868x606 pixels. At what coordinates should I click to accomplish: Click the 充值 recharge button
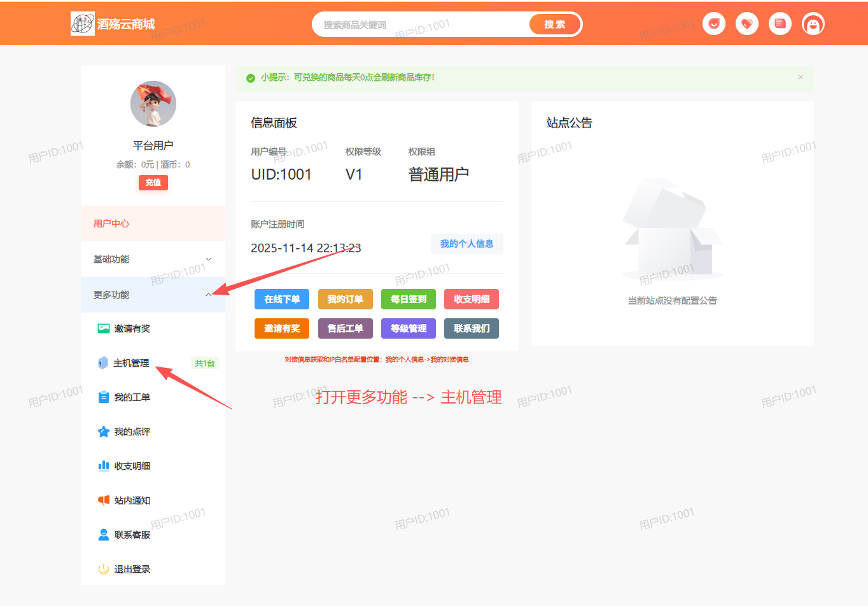tap(153, 182)
